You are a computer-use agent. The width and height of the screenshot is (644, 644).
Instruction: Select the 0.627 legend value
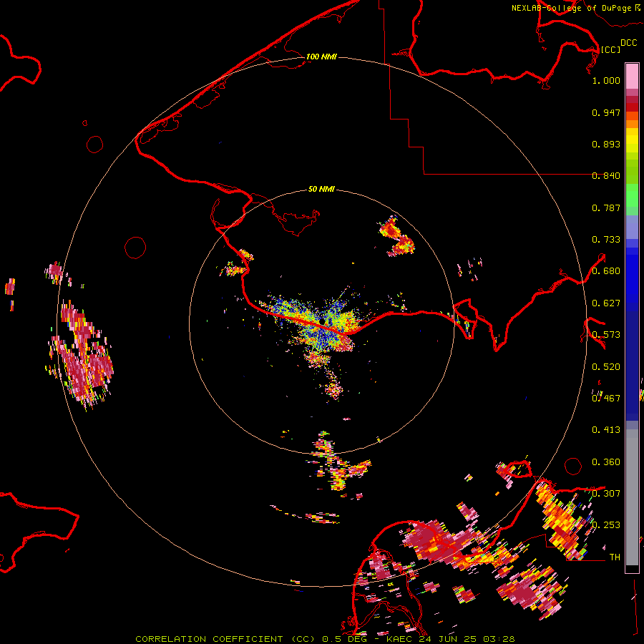coord(606,303)
